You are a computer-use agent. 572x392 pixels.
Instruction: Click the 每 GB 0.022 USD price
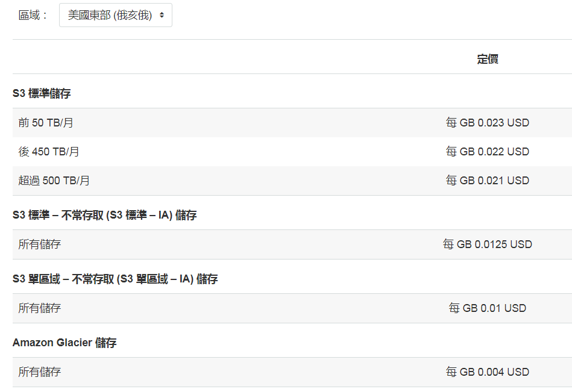pos(488,152)
